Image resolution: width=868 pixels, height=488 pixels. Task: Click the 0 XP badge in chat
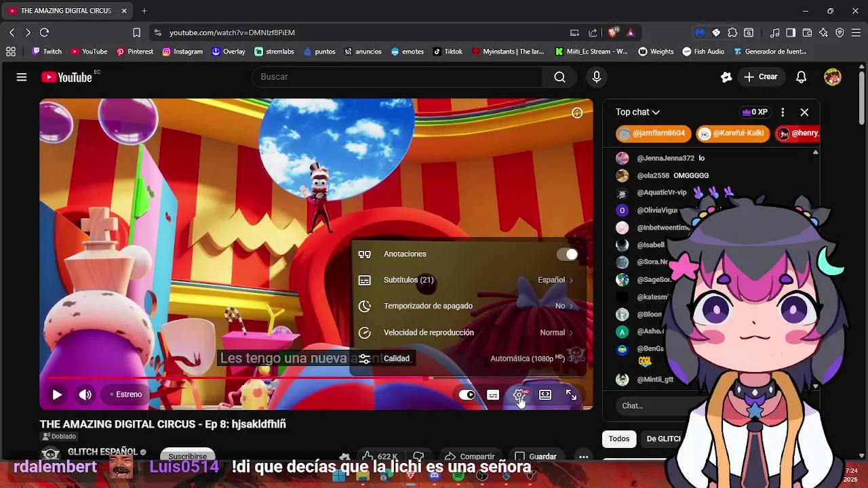755,113
